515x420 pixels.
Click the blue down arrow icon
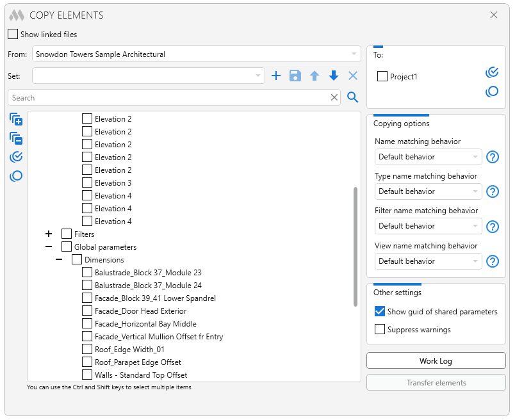[x=334, y=76]
